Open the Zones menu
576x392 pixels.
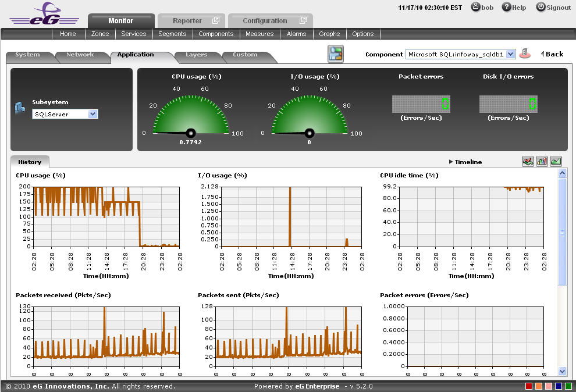pyautogui.click(x=100, y=34)
